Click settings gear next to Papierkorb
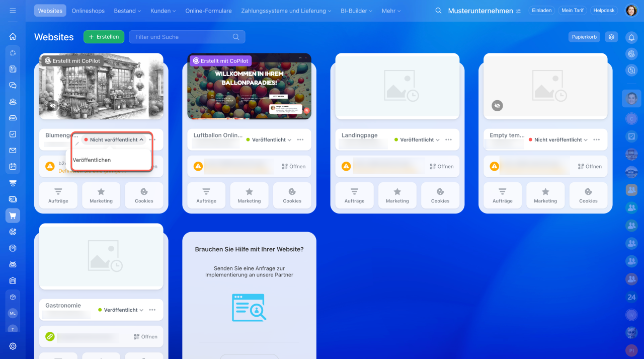The width and height of the screenshot is (644, 359). tap(611, 37)
